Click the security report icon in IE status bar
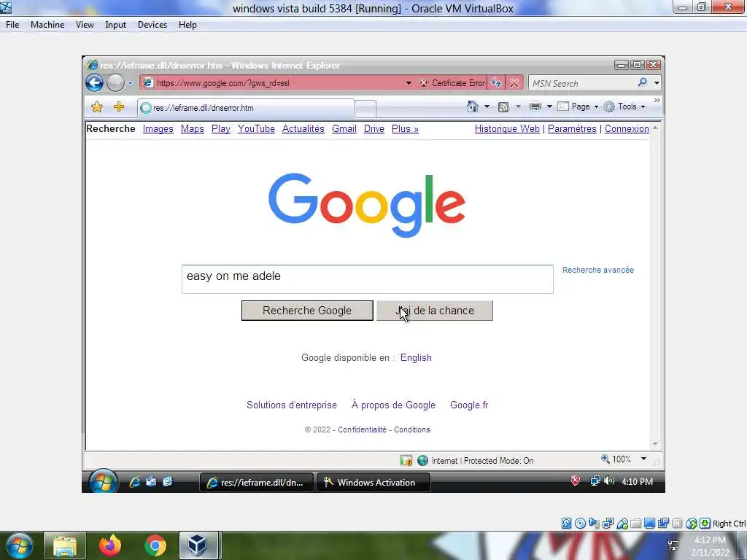747x560 pixels. (406, 461)
